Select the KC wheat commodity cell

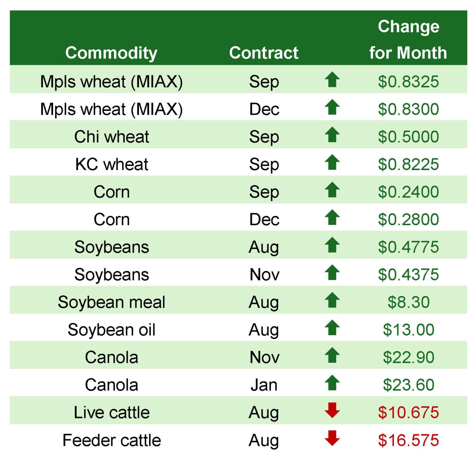coord(112,164)
